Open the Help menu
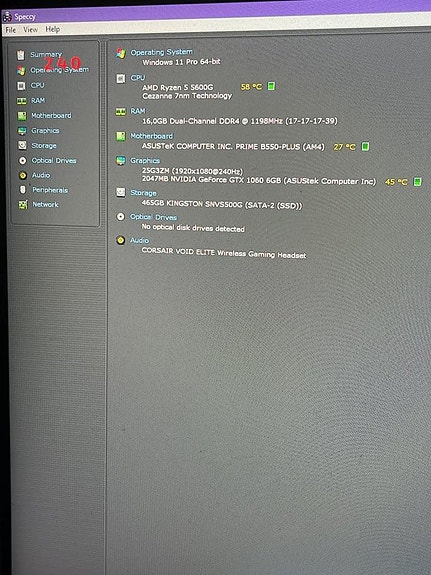Screen dimensions: 431x575 point(53,29)
